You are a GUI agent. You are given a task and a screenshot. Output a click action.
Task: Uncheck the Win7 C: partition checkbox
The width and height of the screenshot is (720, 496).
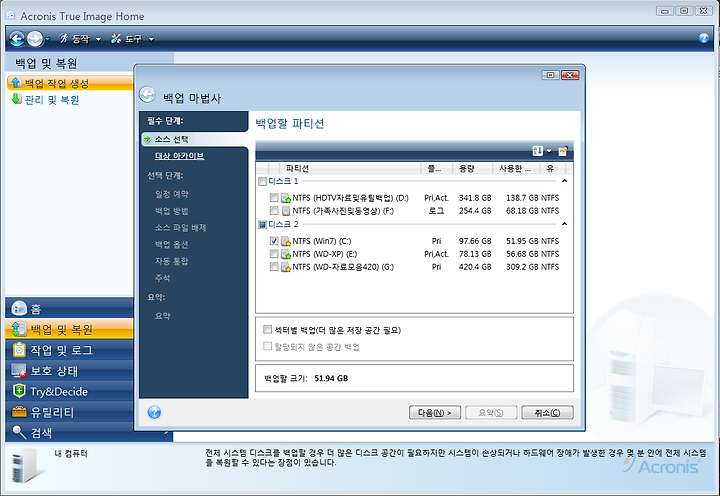point(274,241)
